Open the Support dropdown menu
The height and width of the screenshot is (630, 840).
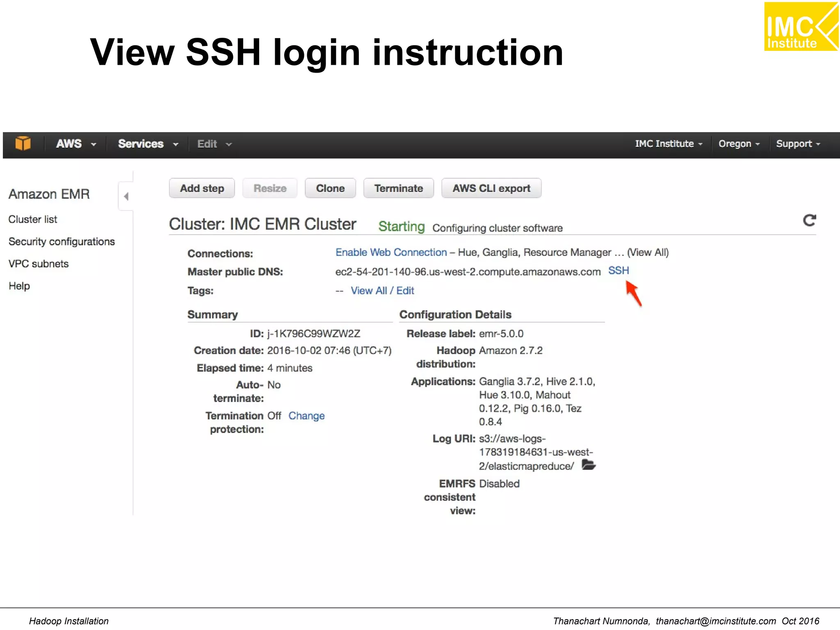(798, 144)
